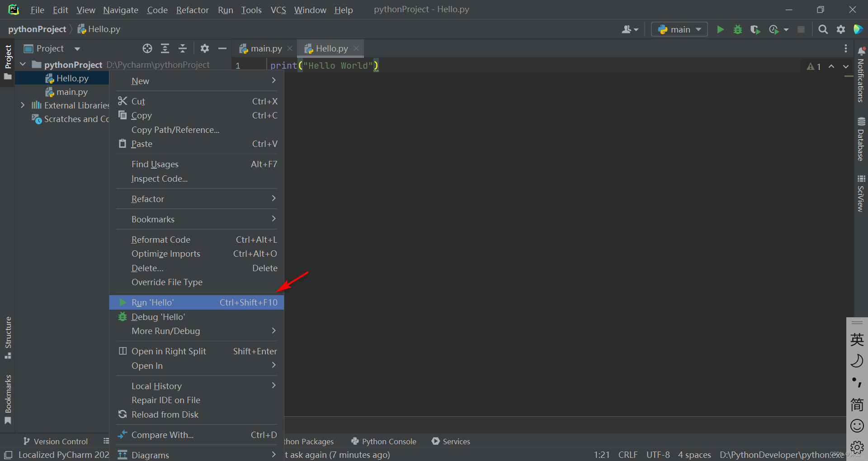Select target in project tree with Locate icon
This screenshot has width=868, height=461.
click(x=147, y=48)
